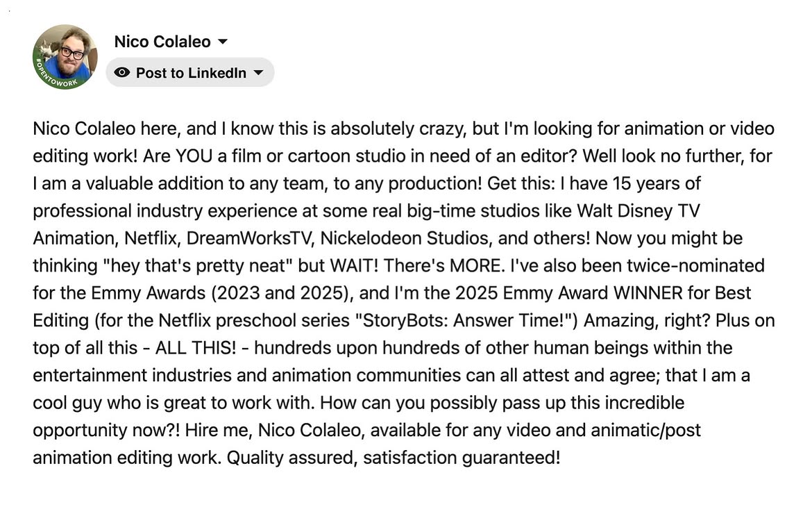812x507 pixels.
Task: Click the Nico Colaleo author name
Action: 162,42
